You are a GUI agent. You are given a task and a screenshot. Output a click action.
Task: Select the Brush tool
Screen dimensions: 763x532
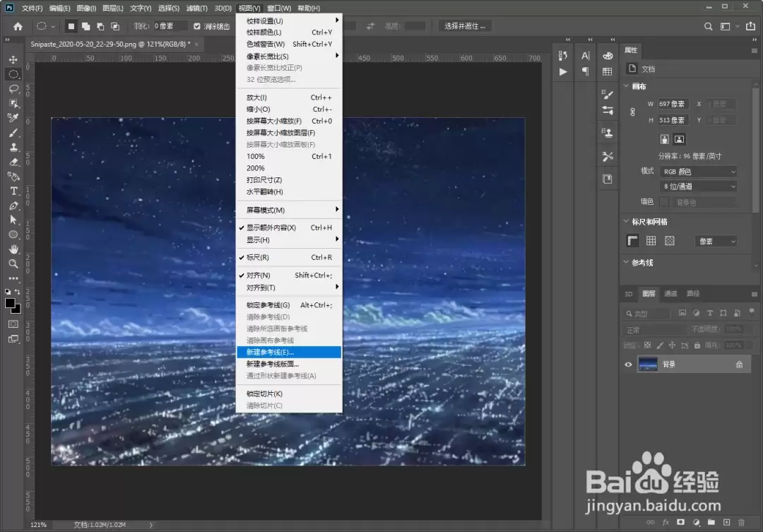point(13,132)
